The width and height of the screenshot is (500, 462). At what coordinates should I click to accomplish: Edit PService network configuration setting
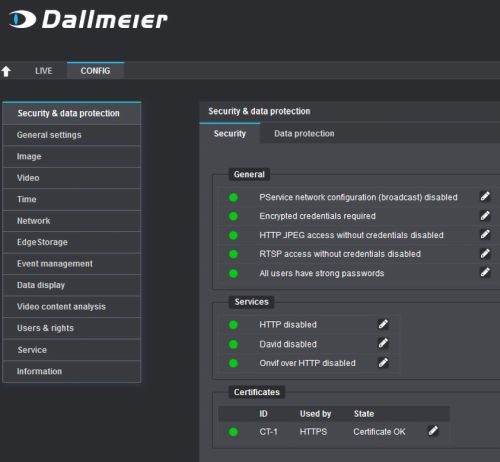click(485, 196)
